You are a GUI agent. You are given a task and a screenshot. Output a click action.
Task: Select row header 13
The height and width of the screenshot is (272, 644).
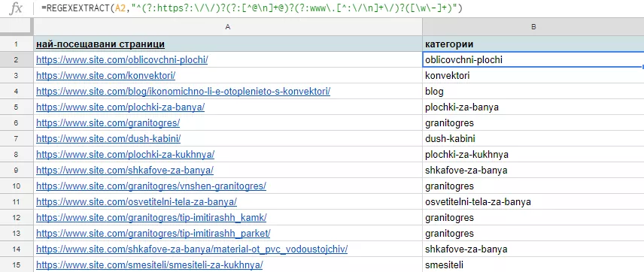(x=16, y=234)
